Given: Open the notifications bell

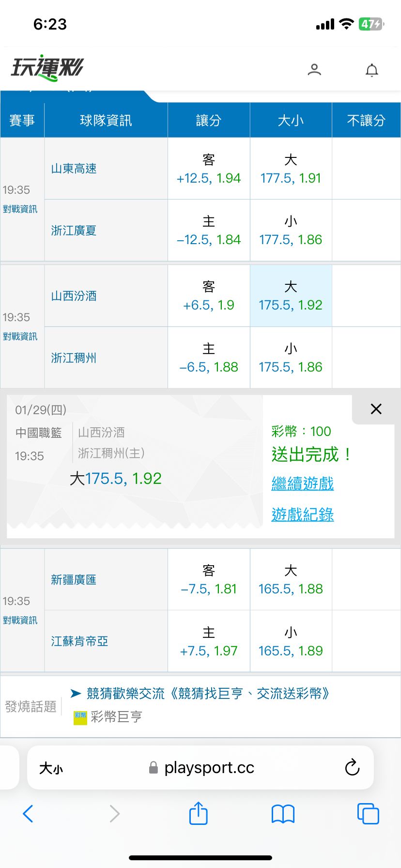Looking at the screenshot, I should 371,70.
